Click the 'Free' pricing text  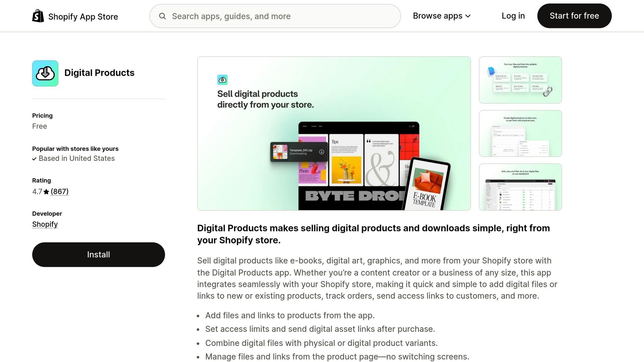40,126
